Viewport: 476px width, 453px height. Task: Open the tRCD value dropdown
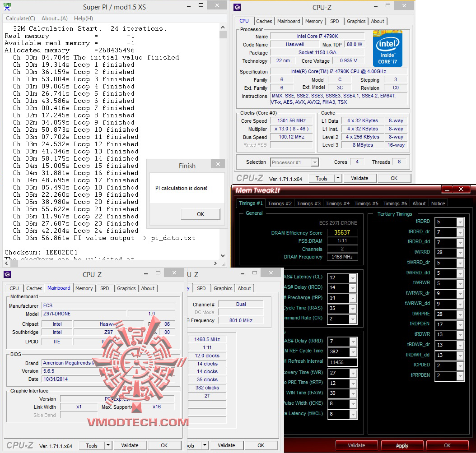coord(353,288)
